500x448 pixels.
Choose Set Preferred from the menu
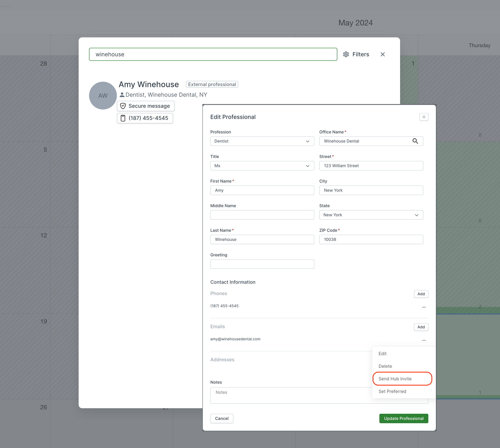tap(392, 391)
